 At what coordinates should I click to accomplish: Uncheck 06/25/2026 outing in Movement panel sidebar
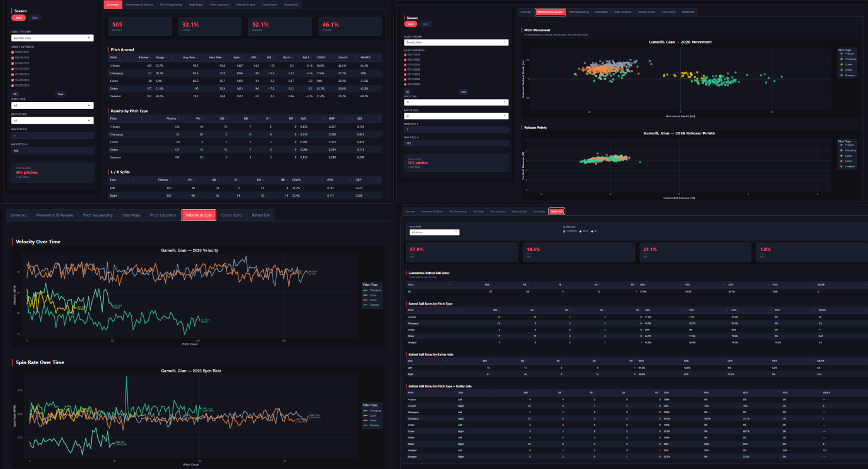(406, 60)
